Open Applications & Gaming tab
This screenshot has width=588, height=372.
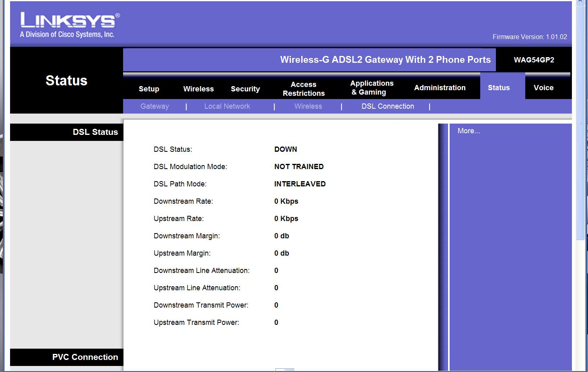pyautogui.click(x=372, y=88)
